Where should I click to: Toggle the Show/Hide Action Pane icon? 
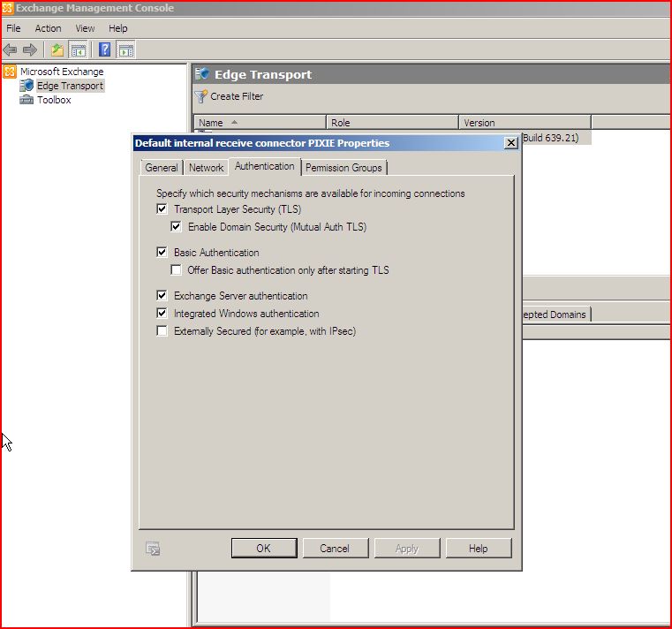125,49
